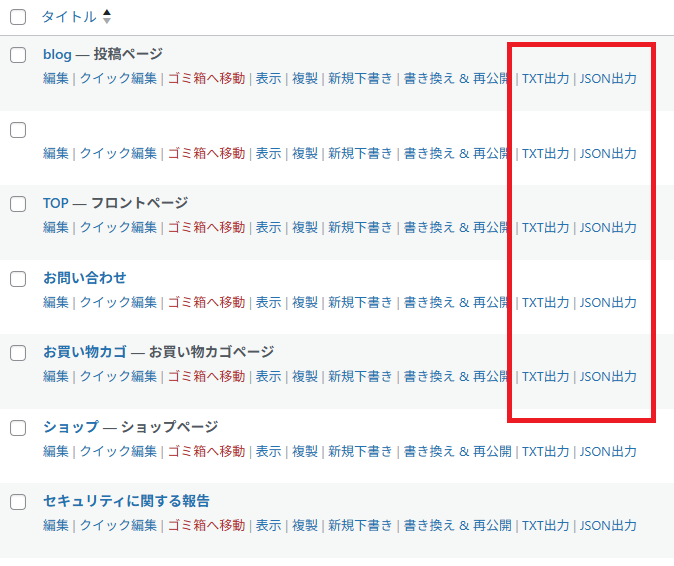Open the お問い合わせ page title
The image size is (674, 566).
click(85, 278)
